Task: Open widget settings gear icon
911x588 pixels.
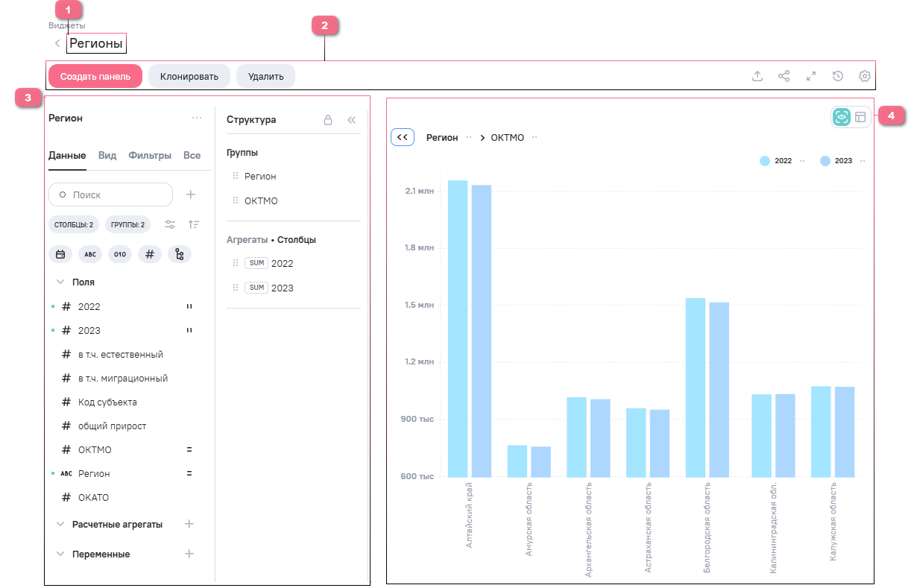Action: pos(865,76)
